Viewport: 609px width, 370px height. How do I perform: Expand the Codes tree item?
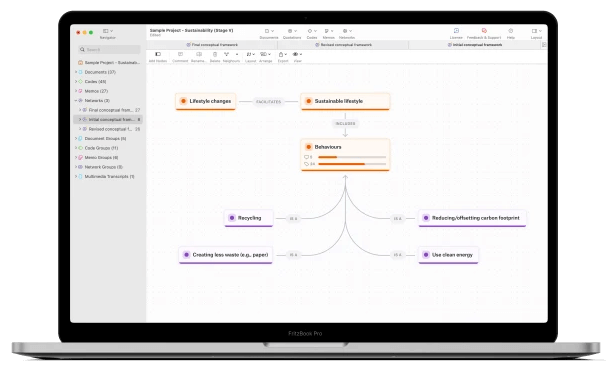click(x=76, y=82)
